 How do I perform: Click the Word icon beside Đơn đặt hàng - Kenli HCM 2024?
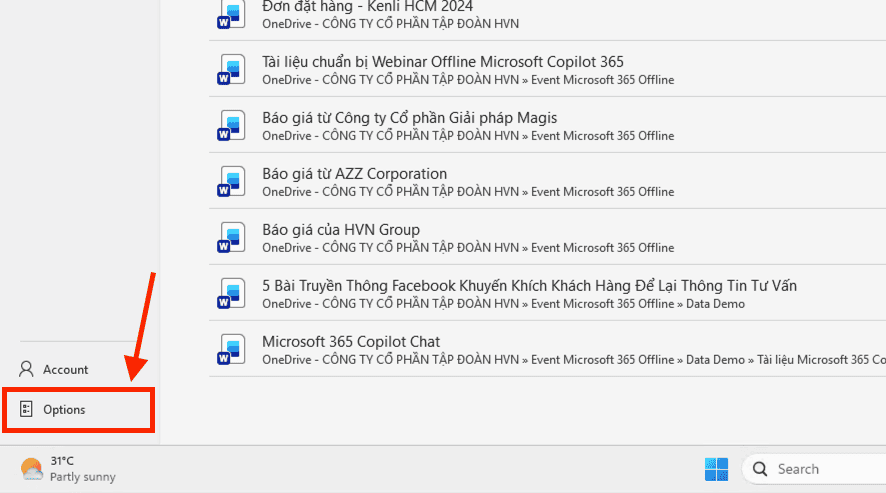coord(232,14)
